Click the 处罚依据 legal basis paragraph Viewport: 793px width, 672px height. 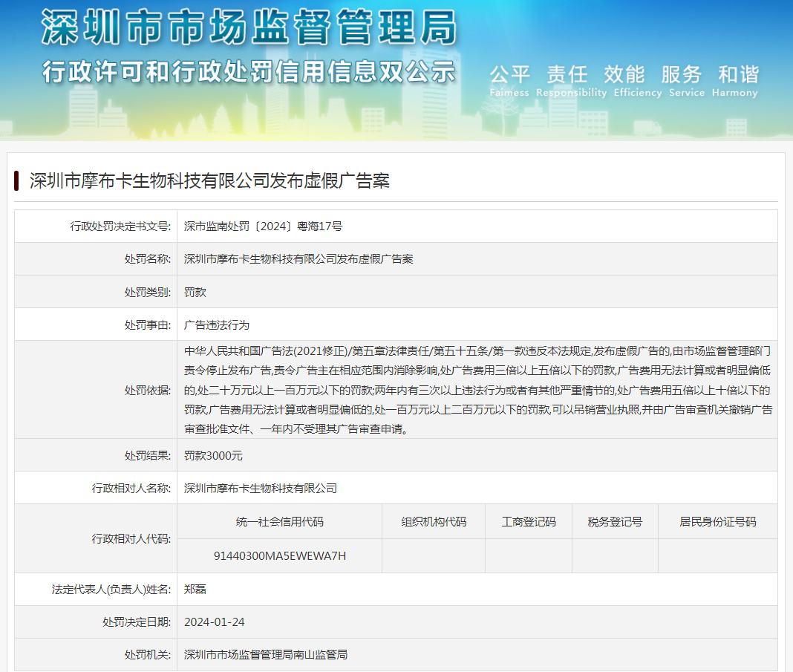(477, 389)
